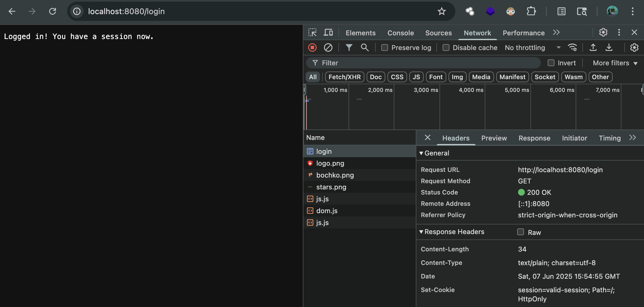Filter requests by Manifest type
Screen dimensions: 644x307
(512, 77)
